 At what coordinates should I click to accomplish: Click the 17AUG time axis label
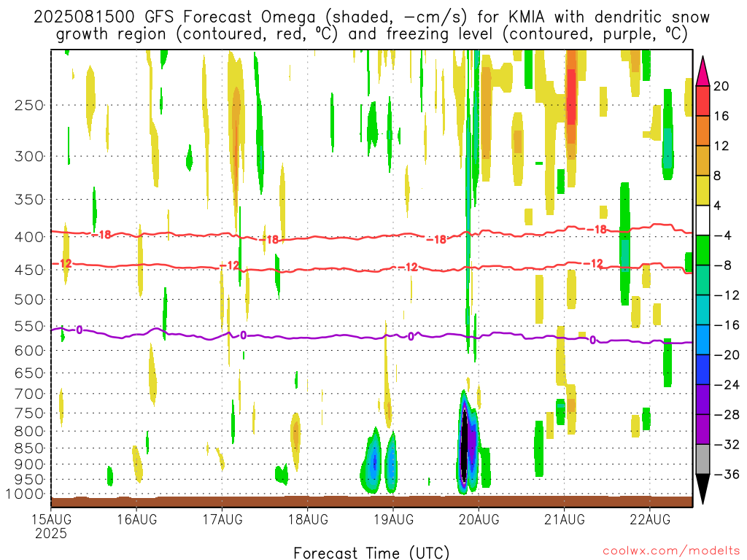(x=222, y=519)
